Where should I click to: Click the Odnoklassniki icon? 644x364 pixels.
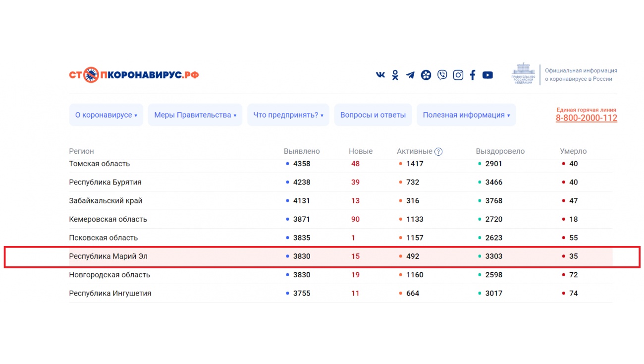[x=395, y=75]
